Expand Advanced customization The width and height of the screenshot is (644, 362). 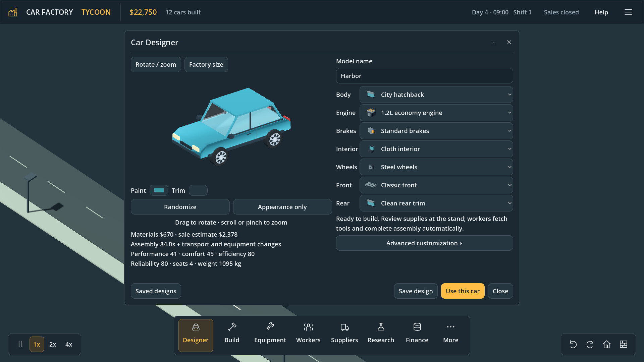pyautogui.click(x=424, y=243)
